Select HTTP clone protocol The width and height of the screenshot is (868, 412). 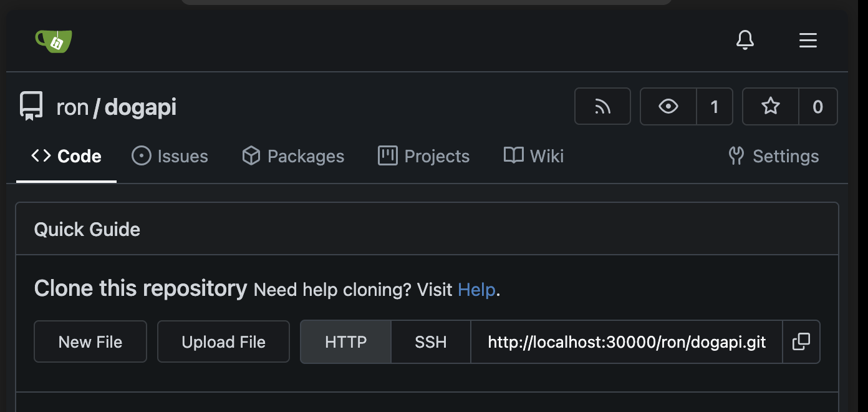pyautogui.click(x=346, y=341)
